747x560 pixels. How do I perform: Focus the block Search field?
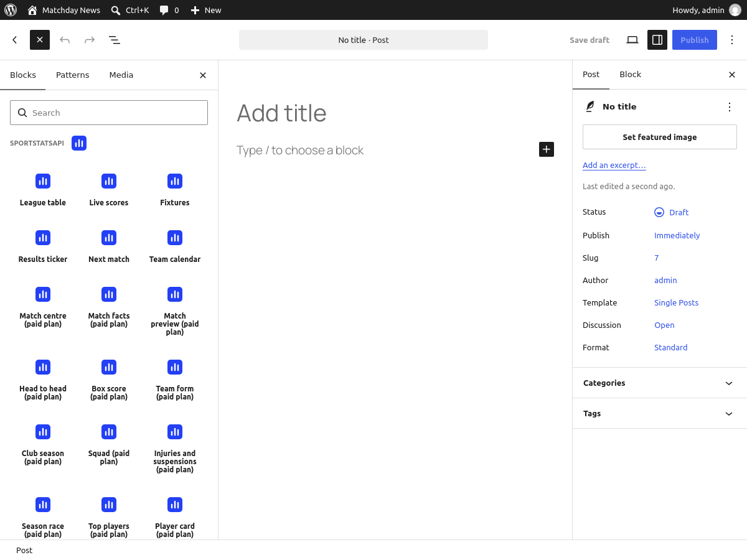click(109, 113)
